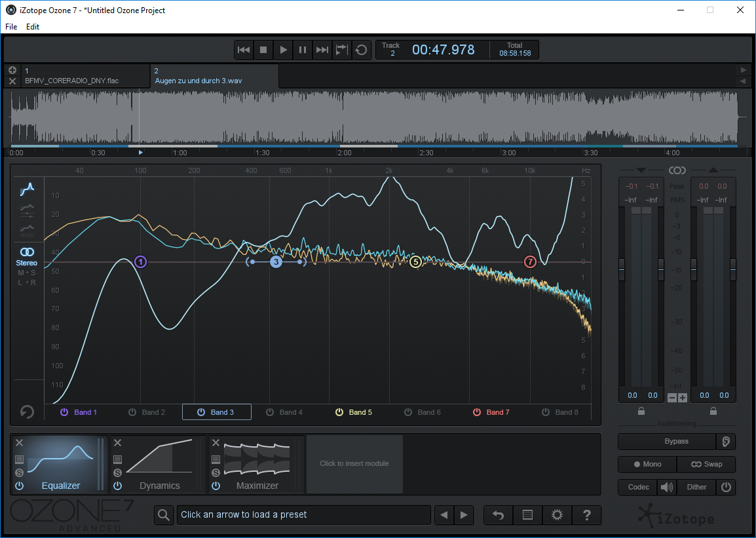Select the BFMV_CORERADIO_DNY.flac track tab
This screenshot has width=756, height=538.
point(85,76)
